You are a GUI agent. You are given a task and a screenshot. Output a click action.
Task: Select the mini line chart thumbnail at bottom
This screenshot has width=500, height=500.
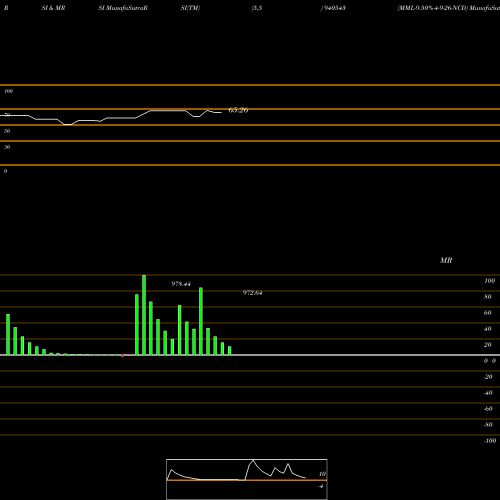point(247,479)
